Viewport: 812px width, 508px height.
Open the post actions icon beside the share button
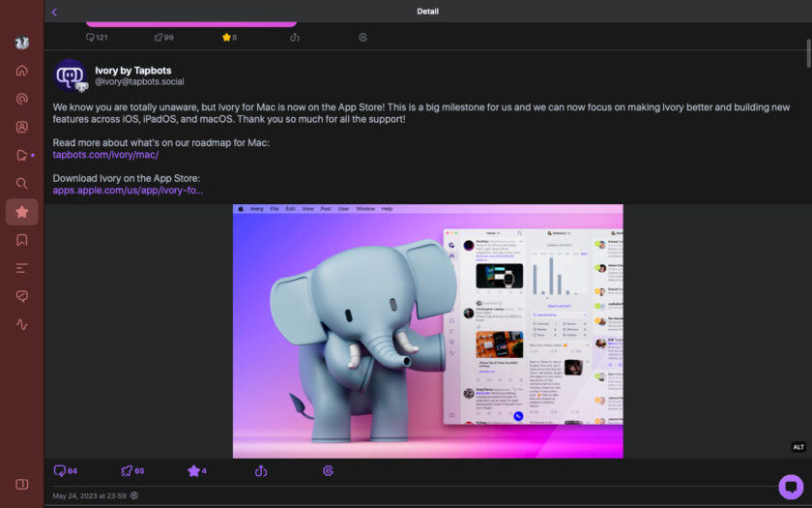click(x=328, y=470)
